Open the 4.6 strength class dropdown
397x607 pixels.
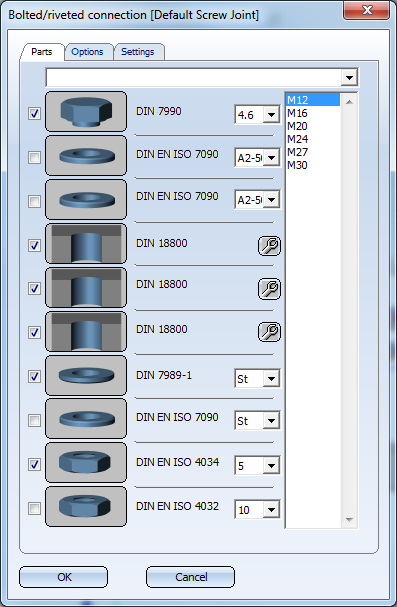(x=271, y=115)
